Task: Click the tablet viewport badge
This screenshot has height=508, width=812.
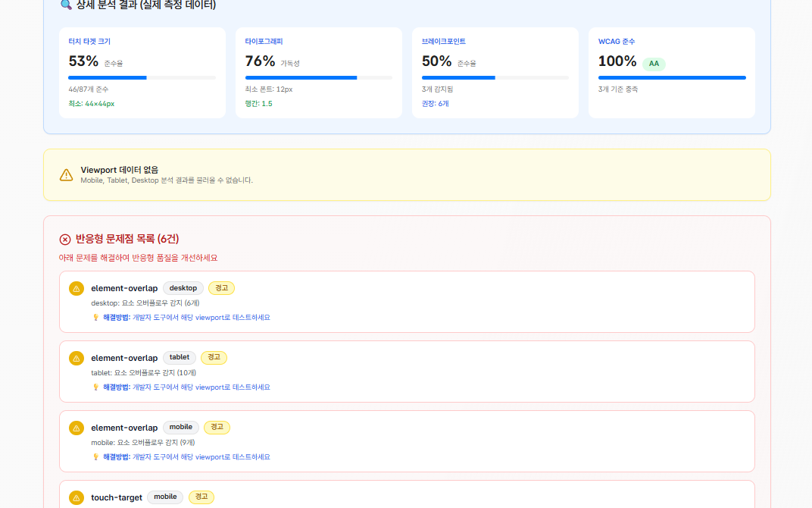Action: click(180, 358)
